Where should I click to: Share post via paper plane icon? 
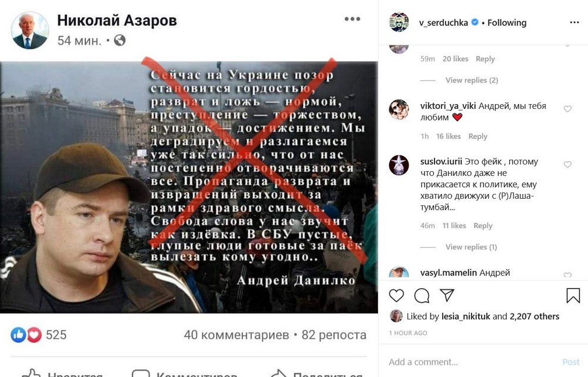pos(447,295)
